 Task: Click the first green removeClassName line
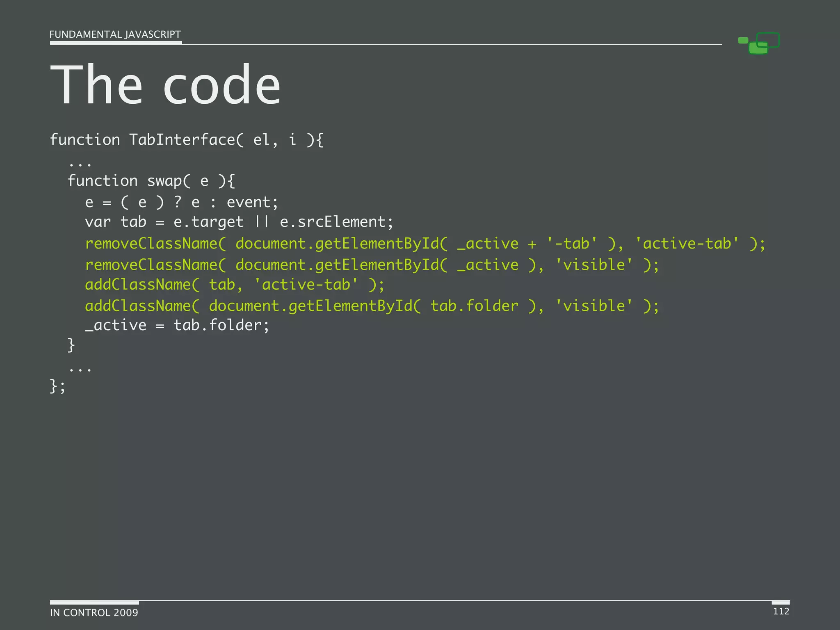coord(425,244)
